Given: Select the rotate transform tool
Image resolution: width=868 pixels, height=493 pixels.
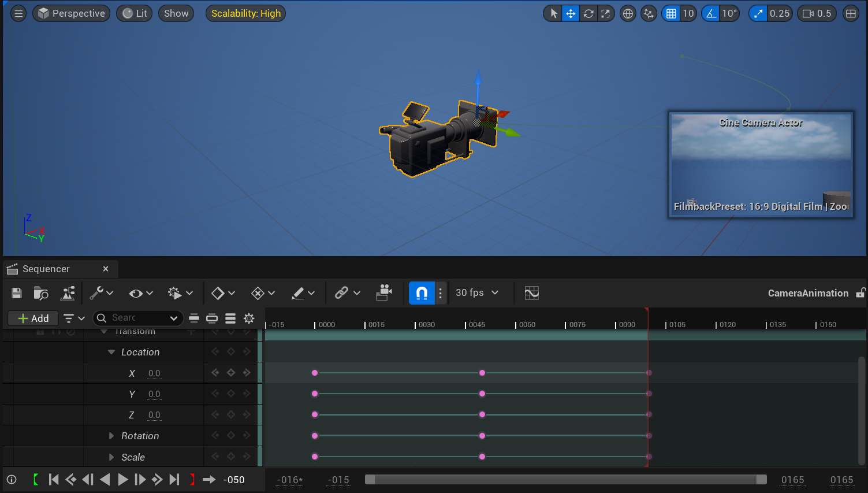Looking at the screenshot, I should (x=588, y=13).
